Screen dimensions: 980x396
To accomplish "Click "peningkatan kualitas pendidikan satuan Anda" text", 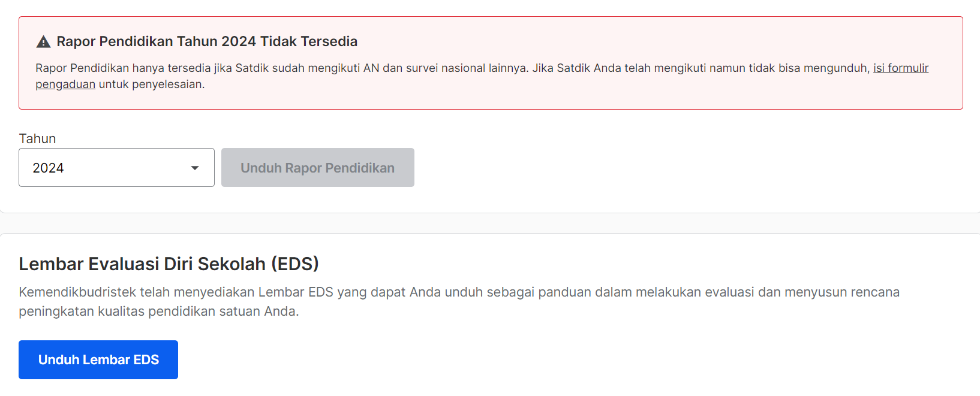I will pyautogui.click(x=158, y=312).
